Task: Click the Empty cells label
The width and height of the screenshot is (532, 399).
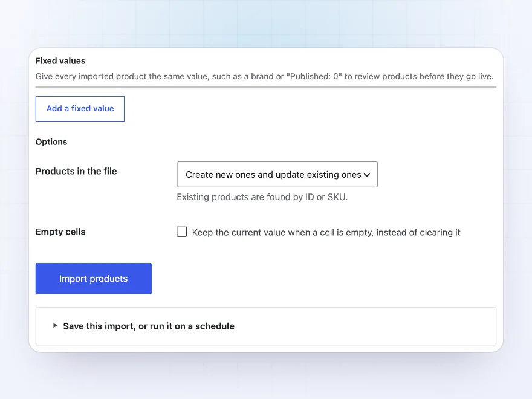Action: click(x=60, y=232)
